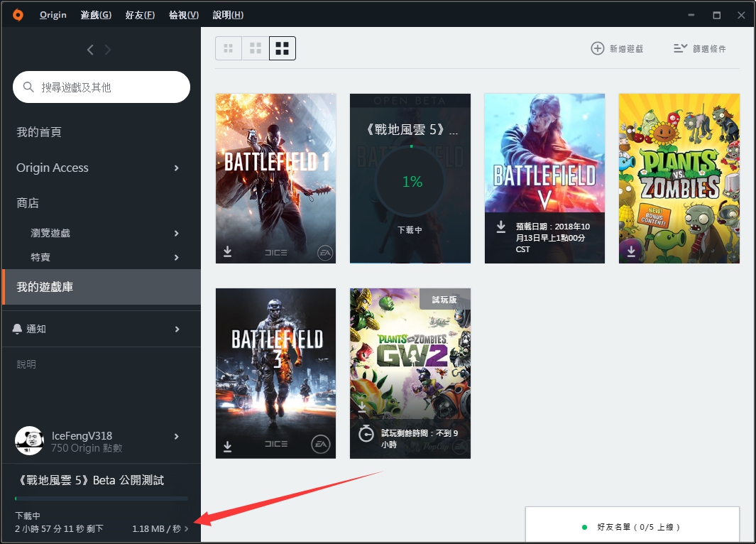Viewport: 756px width, 544px height.
Task: Click the 搜尋遊戲及其他 search field
Action: [106, 87]
